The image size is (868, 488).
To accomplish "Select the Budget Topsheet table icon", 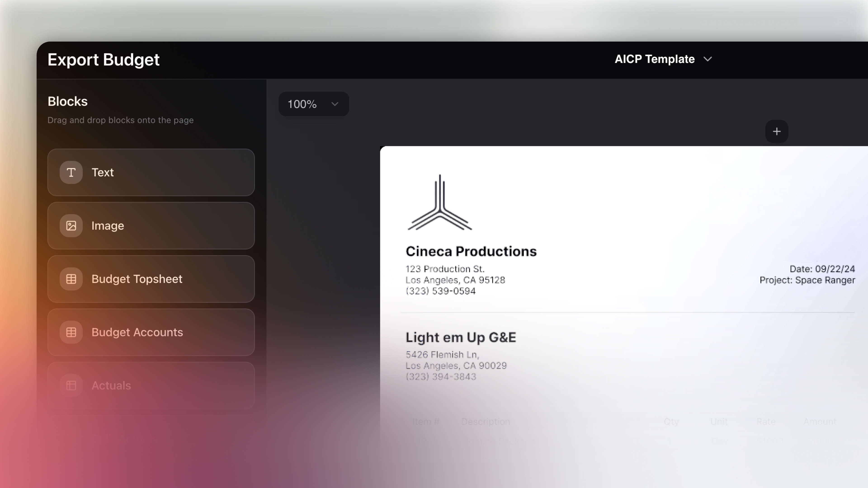I will (x=71, y=279).
